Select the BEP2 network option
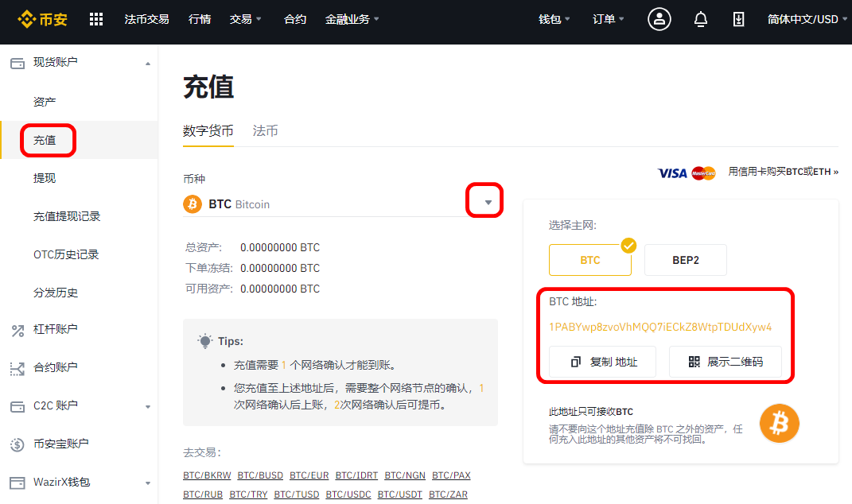The width and height of the screenshot is (852, 504). [685, 260]
